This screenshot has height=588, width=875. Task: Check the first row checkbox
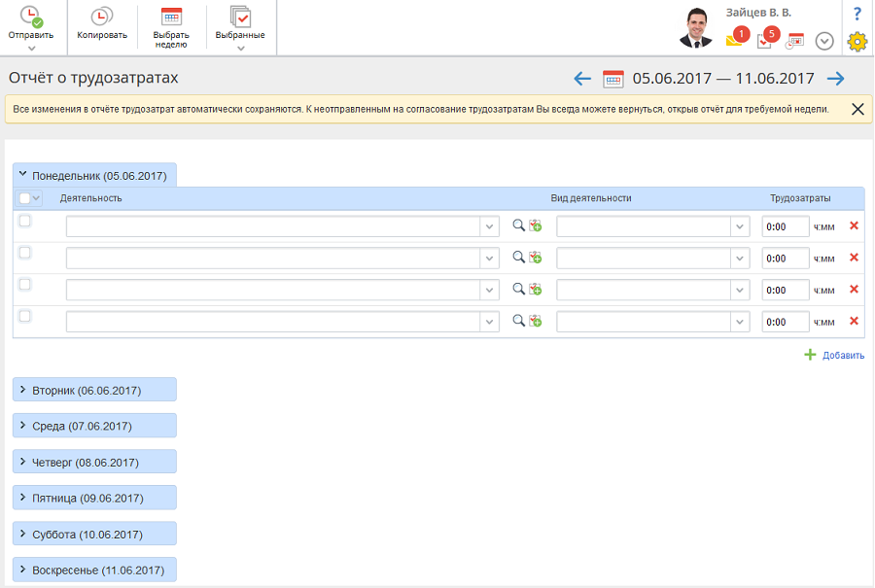(x=25, y=221)
